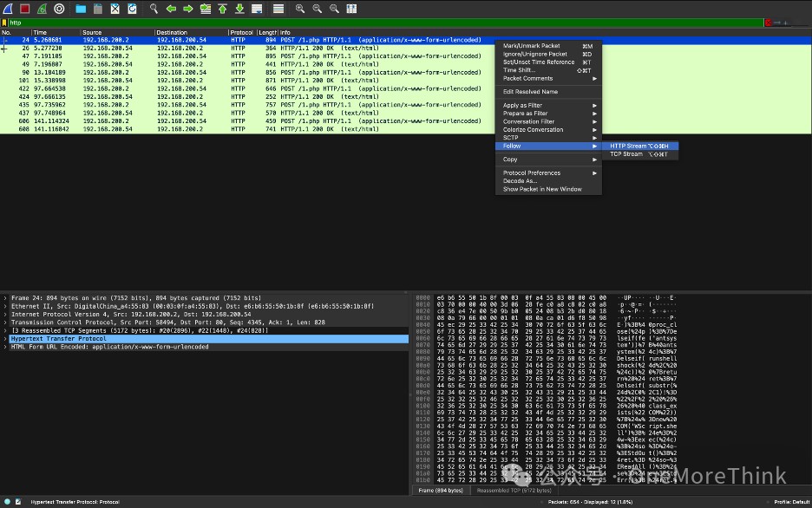Select Mark/Unmark Packet in context menu
Image resolution: width=812 pixels, height=508 pixels.
pyautogui.click(x=548, y=46)
